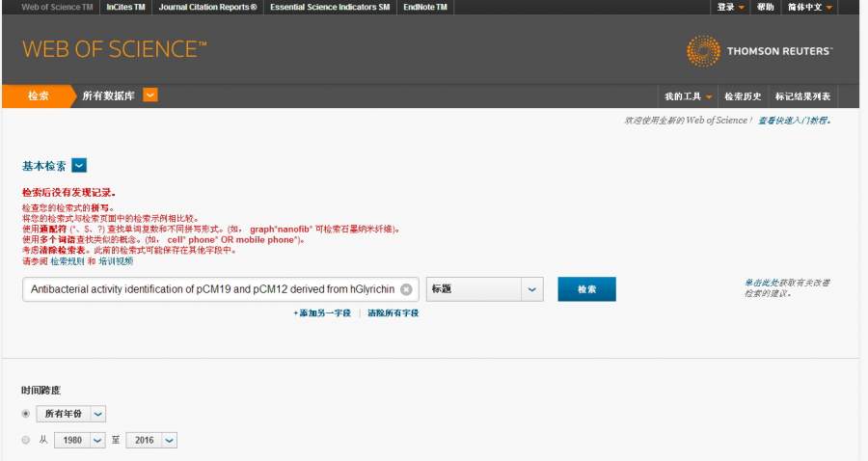Open the 培训视频 training video link
Viewport: 868px width, 461px height.
pos(116,261)
